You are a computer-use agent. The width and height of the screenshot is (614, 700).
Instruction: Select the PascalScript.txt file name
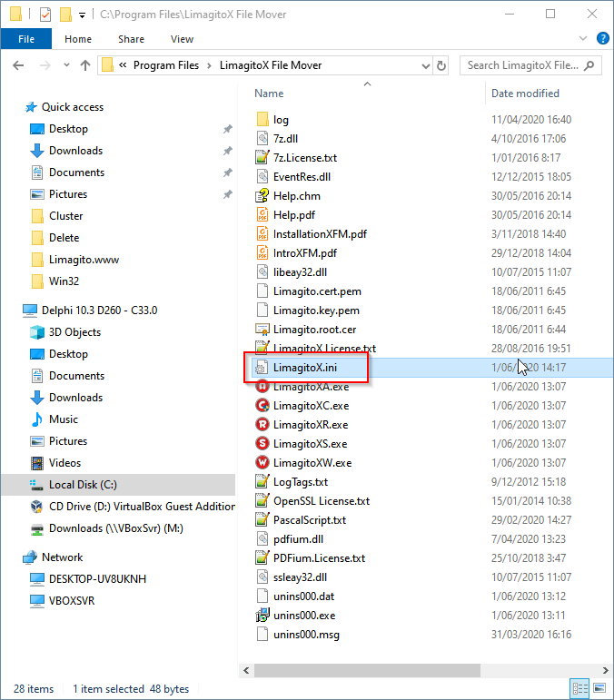click(x=310, y=520)
